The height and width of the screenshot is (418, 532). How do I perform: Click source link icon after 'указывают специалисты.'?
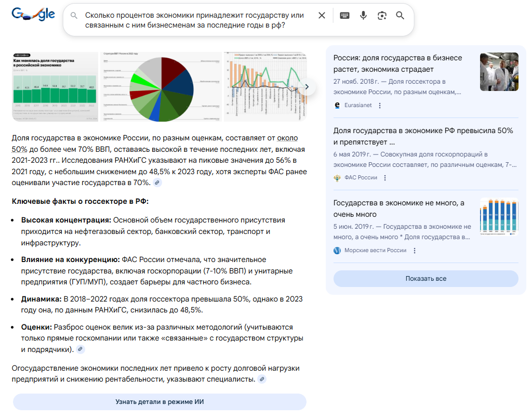pyautogui.click(x=262, y=380)
